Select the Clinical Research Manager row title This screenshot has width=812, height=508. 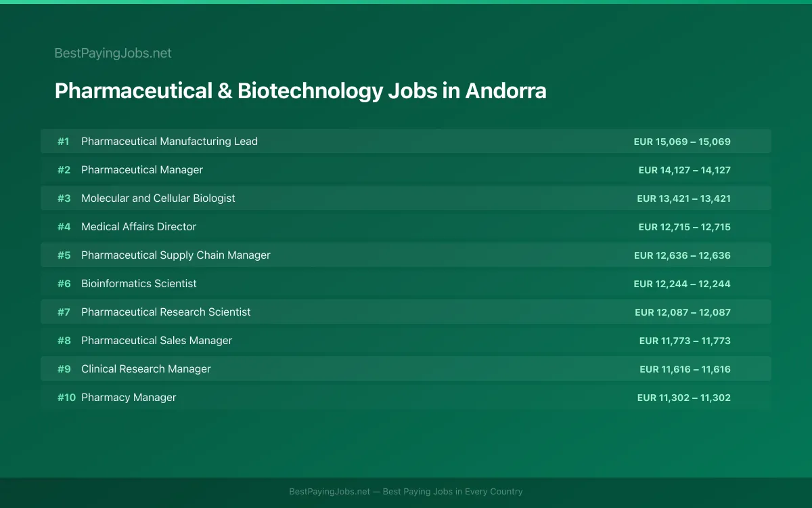pyautogui.click(x=146, y=369)
